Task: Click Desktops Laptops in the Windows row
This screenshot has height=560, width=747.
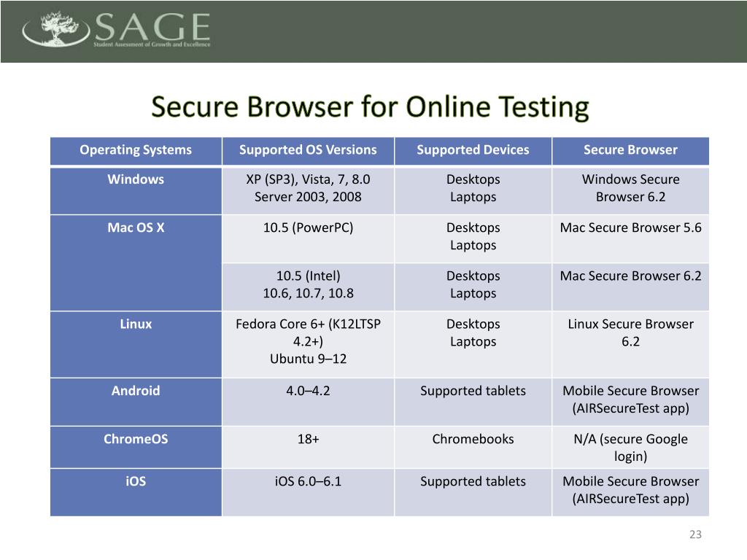Action: pyautogui.click(x=473, y=190)
